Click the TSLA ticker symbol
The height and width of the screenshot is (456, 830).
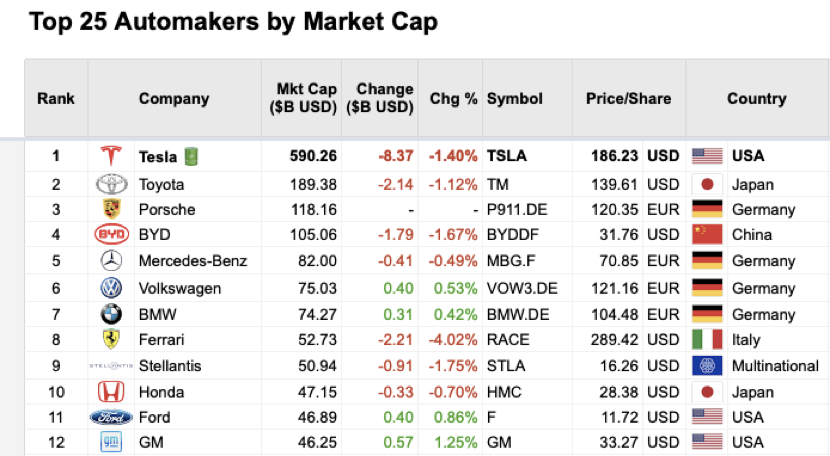[507, 156]
